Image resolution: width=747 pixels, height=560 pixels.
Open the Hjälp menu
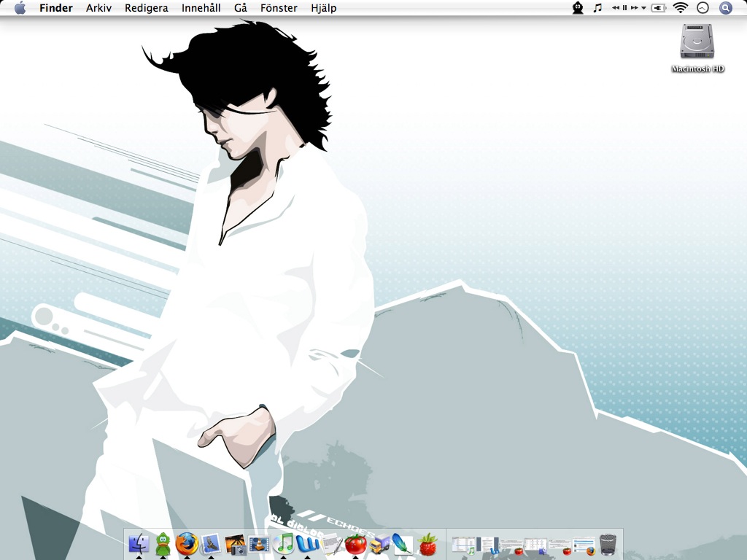coord(323,8)
